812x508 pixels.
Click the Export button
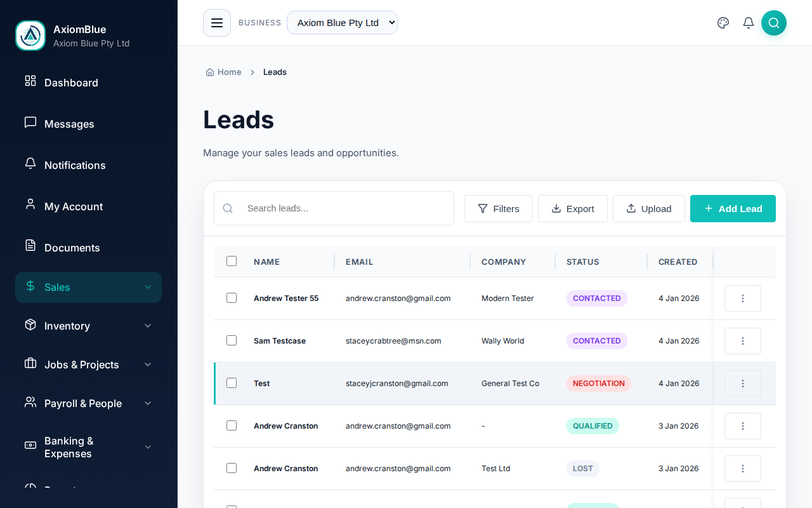(x=573, y=208)
